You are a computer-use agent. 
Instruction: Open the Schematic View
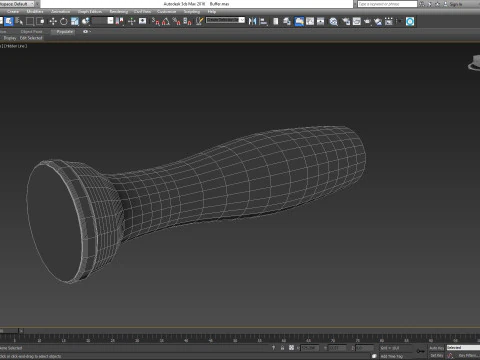pos(321,21)
